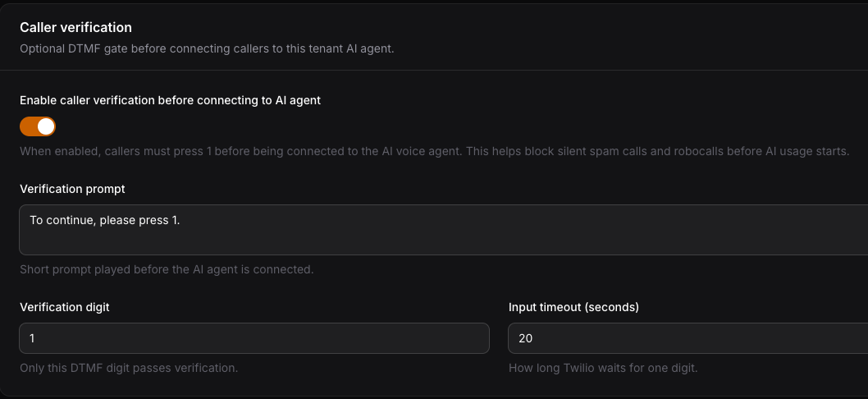
Task: Click 'How long Twilio waits for one digit' note
Action: (x=603, y=368)
